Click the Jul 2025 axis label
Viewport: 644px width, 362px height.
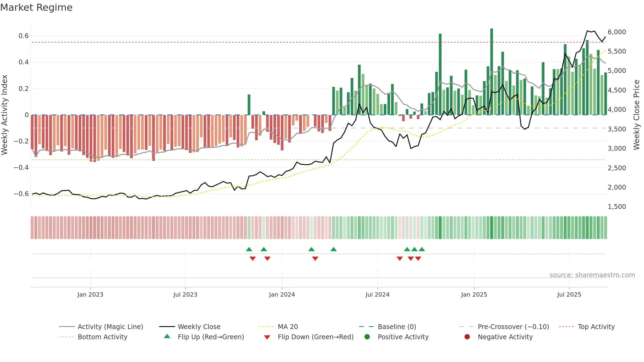[x=569, y=294]
